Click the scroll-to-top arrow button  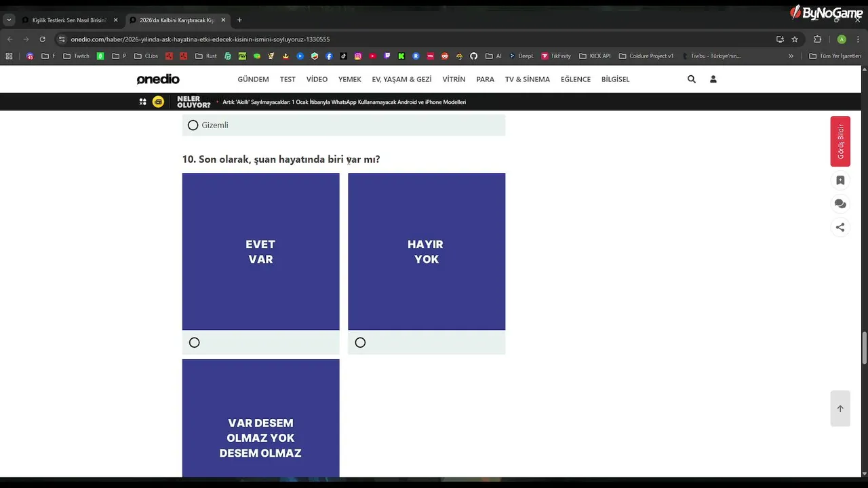click(x=840, y=409)
